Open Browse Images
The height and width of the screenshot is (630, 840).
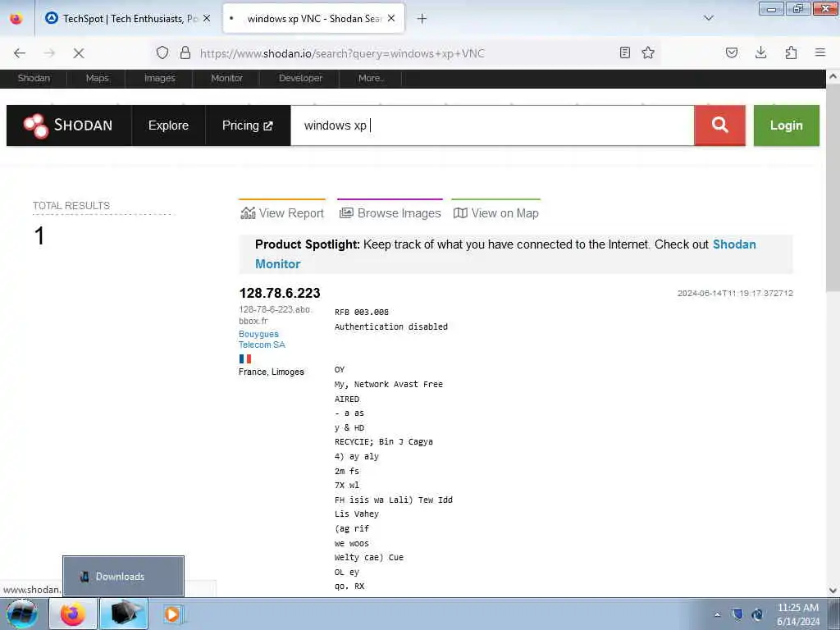tap(390, 212)
